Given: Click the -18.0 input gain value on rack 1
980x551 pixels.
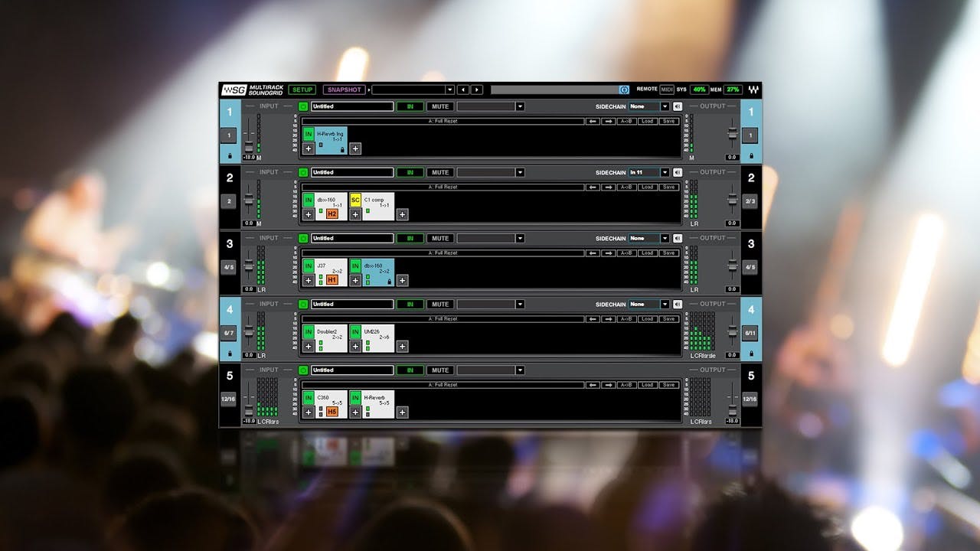Looking at the screenshot, I should 249,157.
